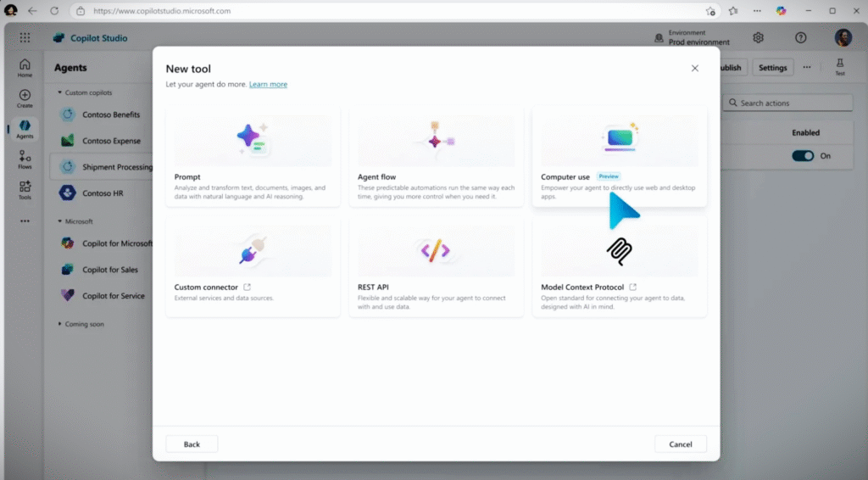Image resolution: width=868 pixels, height=480 pixels.
Task: Open the Test pane icon
Action: [840, 66]
